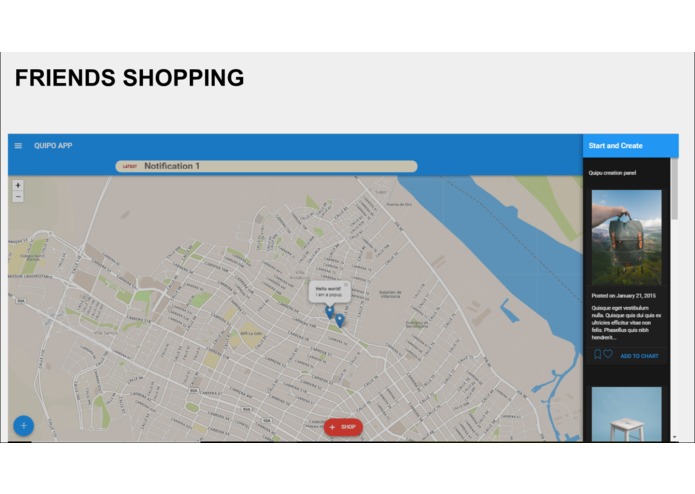Click the Start and Create panel header

click(x=630, y=146)
